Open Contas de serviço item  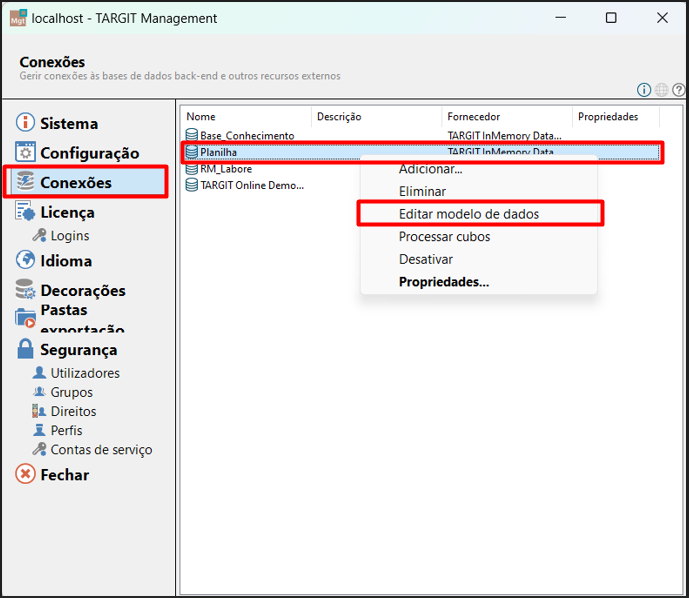pos(102,449)
